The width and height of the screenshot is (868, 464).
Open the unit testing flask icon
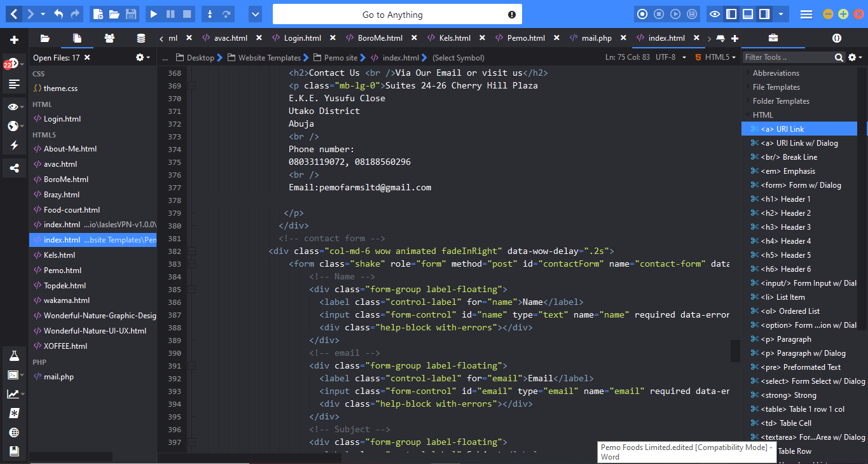click(14, 356)
